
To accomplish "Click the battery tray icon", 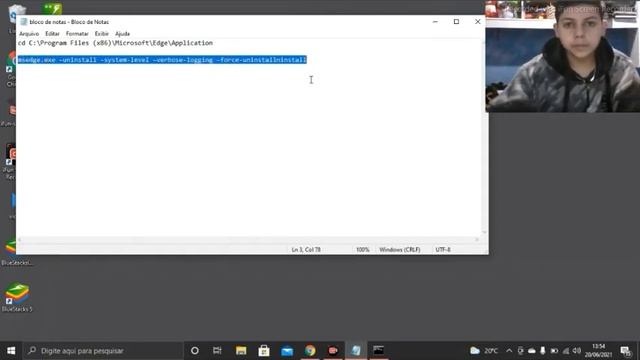I will pos(554,351).
